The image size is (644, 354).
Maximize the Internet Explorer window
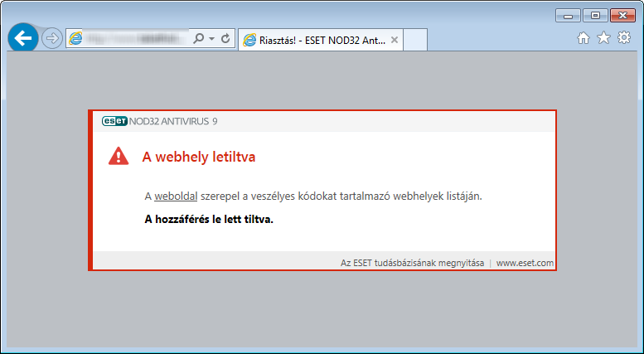tap(595, 16)
